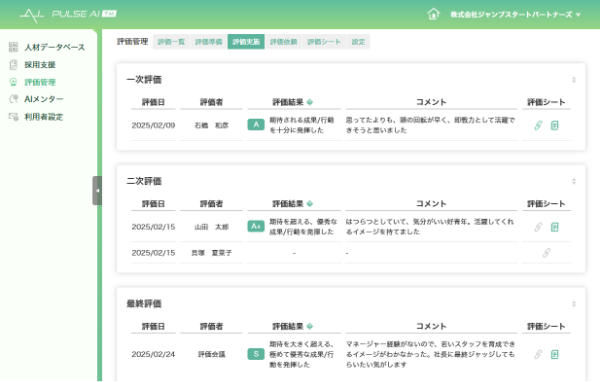The height and width of the screenshot is (382, 600).
Task: Click the link icon in 貝塚 夏菜子's row
Action: coord(546,253)
